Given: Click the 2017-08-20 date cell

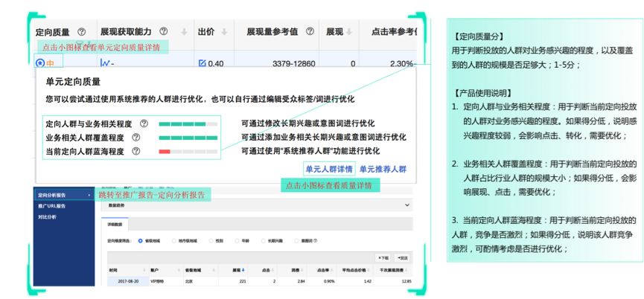Looking at the screenshot, I should coord(128,281).
